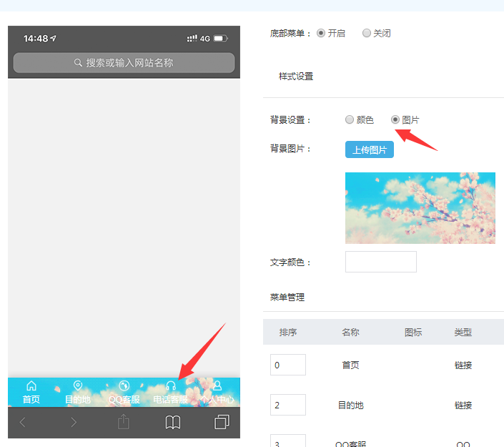
Task: Tap the 目的地 location pin icon
Action: point(78,386)
